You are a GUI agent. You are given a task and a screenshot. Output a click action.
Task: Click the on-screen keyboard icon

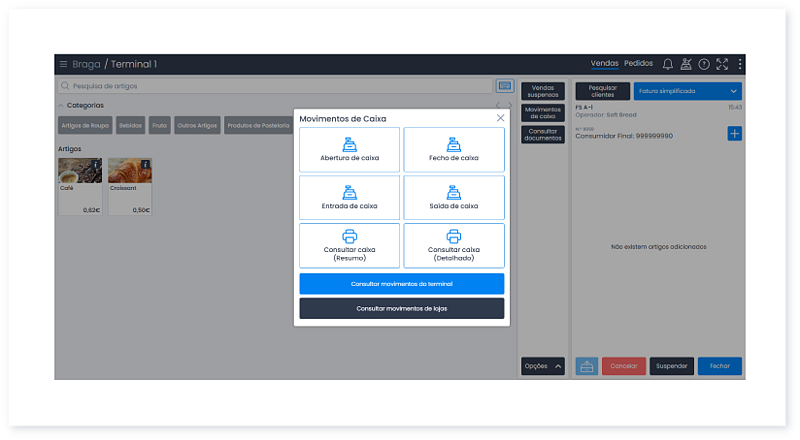pyautogui.click(x=505, y=86)
